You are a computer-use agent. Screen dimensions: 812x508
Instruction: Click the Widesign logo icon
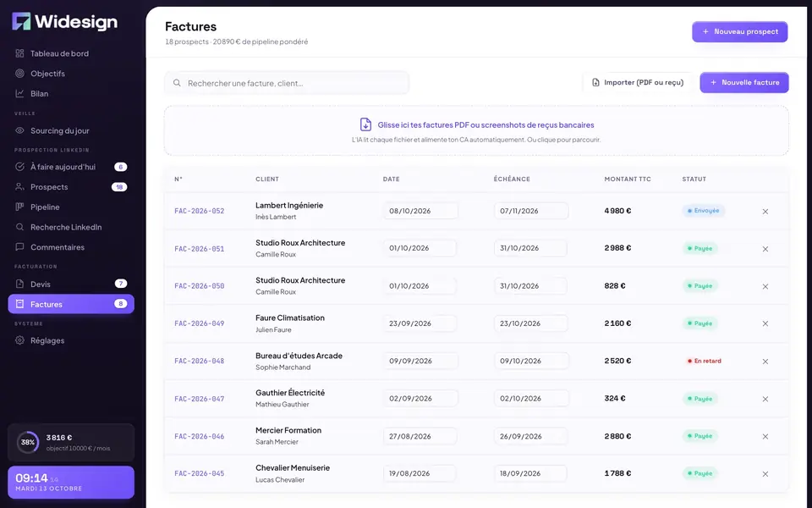22,21
